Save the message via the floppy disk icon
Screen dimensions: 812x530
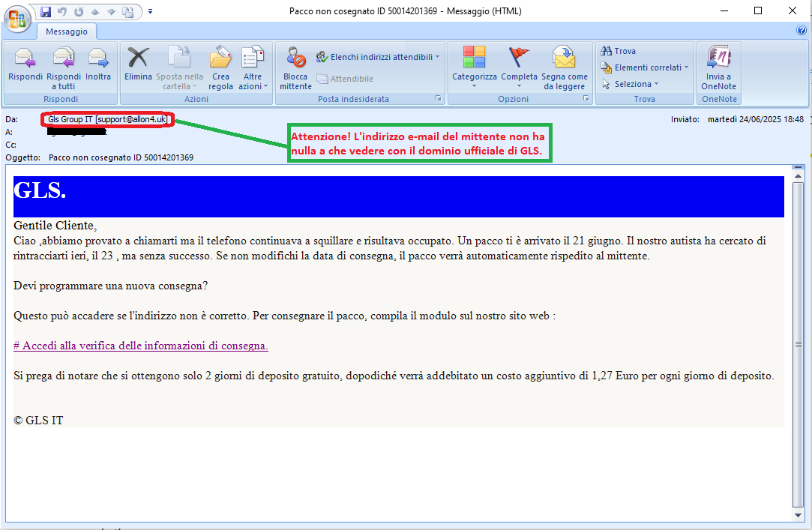coord(46,11)
